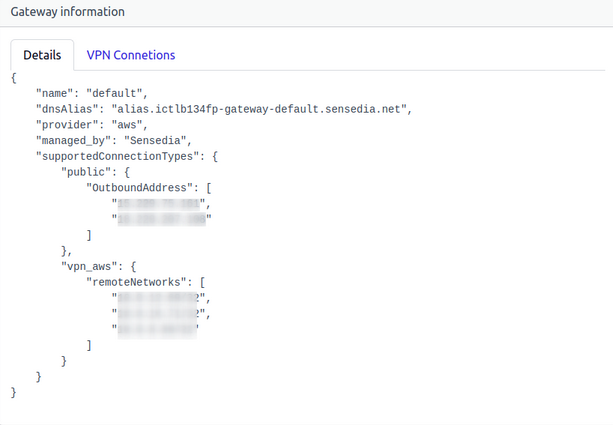613x425 pixels.
Task: Click the Gateway information panel title
Action: pos(68,12)
